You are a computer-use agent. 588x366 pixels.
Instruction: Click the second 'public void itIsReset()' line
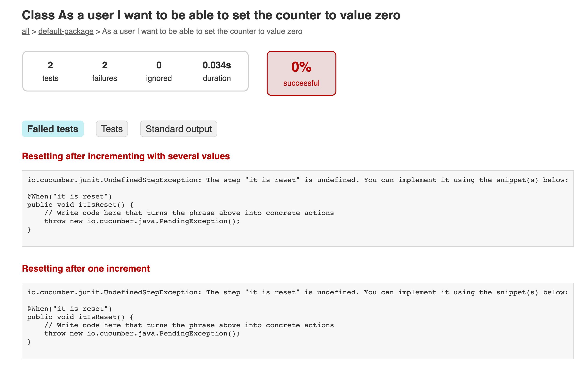80,317
